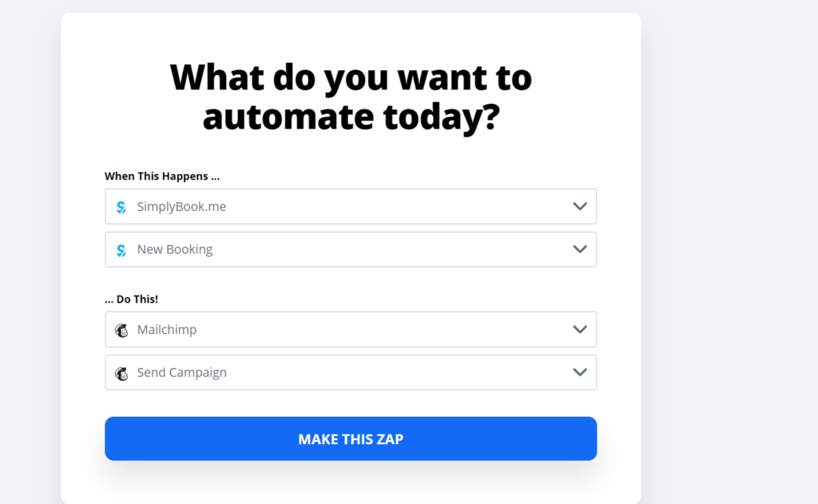Click the '... Do This!' label
Viewport: 818px width, 504px height.
point(131,300)
